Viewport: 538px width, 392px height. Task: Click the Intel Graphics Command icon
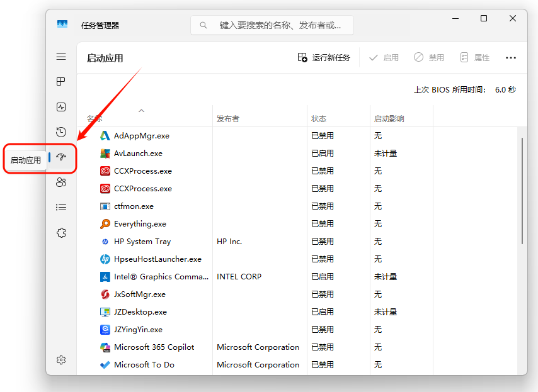pyautogui.click(x=105, y=277)
